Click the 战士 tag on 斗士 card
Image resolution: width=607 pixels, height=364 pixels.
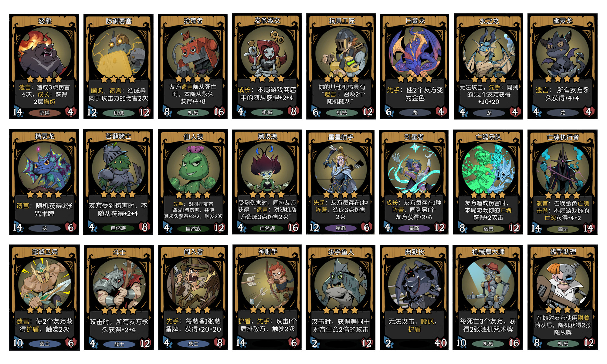[119, 344]
